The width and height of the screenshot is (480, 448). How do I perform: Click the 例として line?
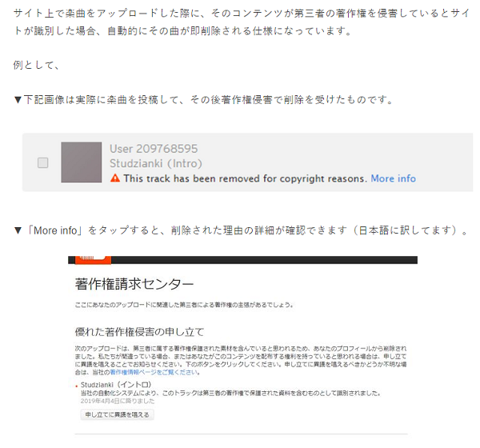pos(36,65)
